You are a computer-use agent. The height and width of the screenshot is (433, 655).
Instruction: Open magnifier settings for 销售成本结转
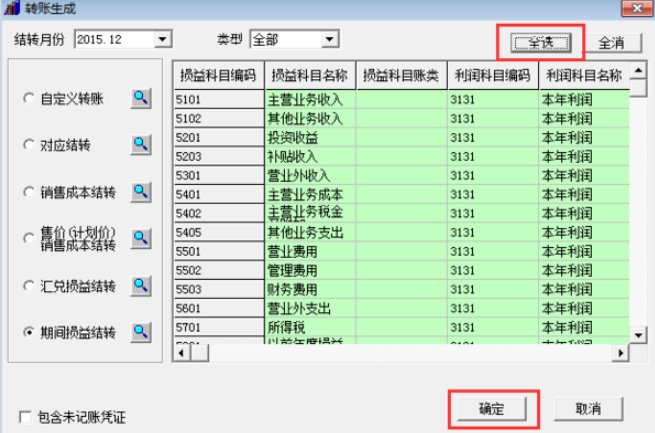141,192
